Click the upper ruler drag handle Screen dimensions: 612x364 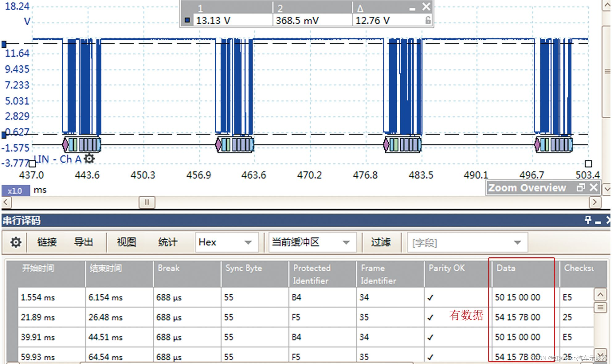(4, 44)
